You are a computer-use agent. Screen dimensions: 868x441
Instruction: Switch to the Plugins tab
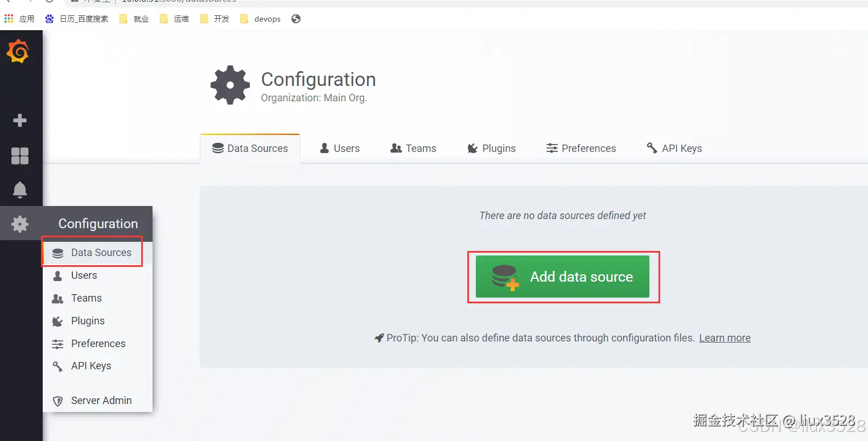pos(491,149)
